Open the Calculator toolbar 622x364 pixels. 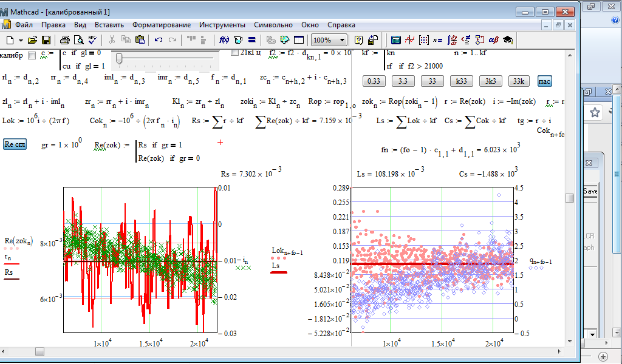[x=396, y=40]
